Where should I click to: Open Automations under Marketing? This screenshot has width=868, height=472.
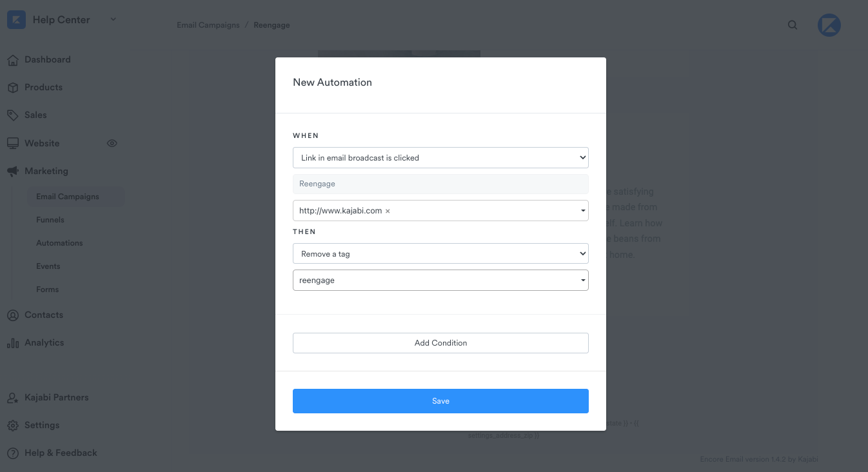click(61, 242)
